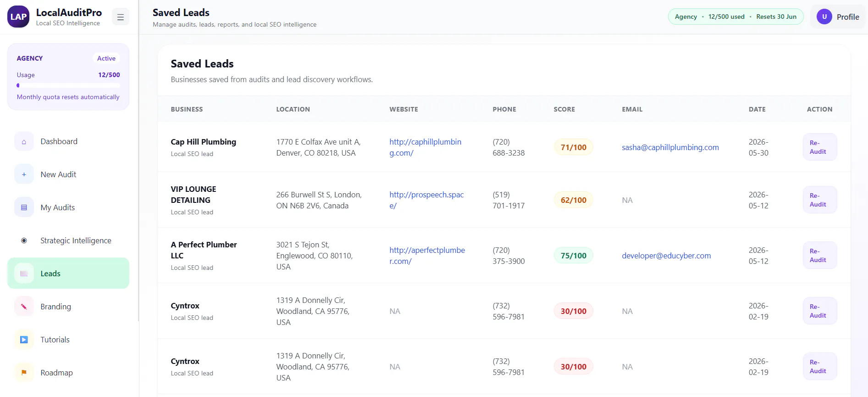Go to My Audits page
Screen dimensions: 868x397
[68, 207]
